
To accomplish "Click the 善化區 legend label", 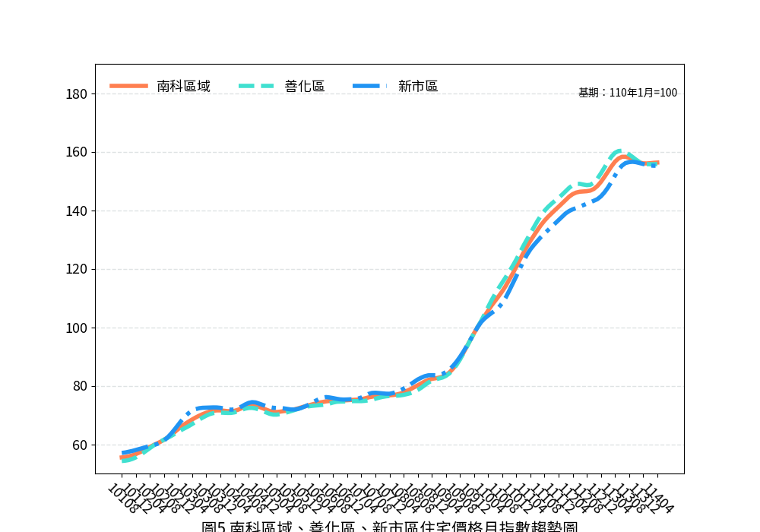I will [305, 86].
